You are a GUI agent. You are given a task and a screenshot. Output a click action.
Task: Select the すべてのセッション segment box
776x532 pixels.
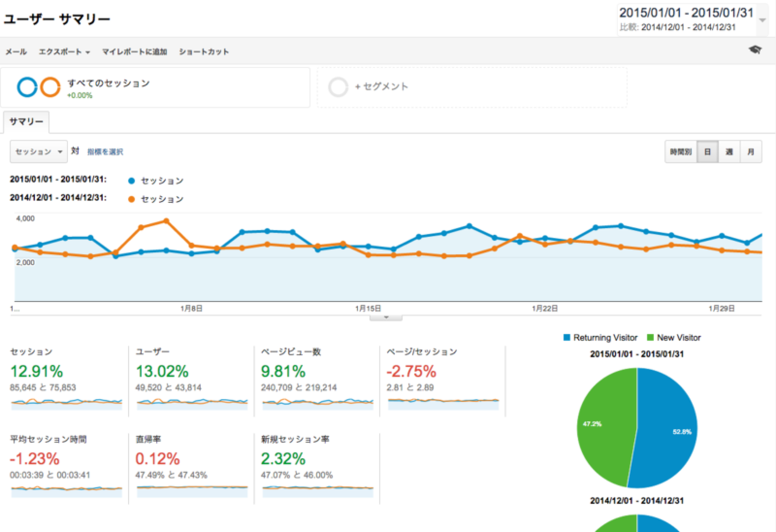coord(155,87)
